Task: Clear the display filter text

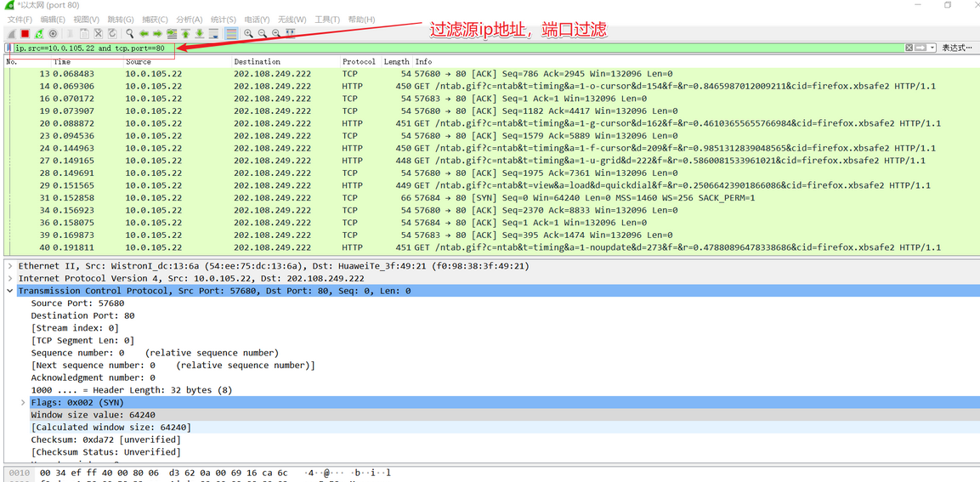Action: click(909, 48)
